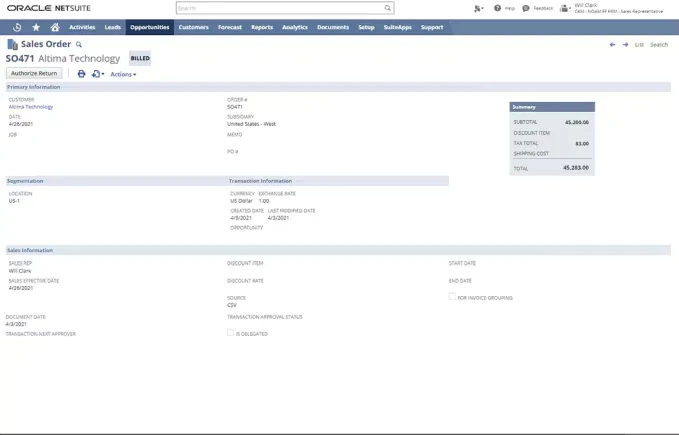This screenshot has height=435, width=679.
Task: Click the List link
Action: [x=640, y=45]
